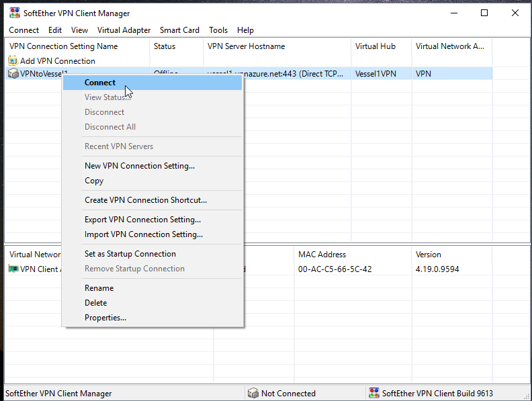Click MAC address 00-AC-C5-66-5C-42
This screenshot has width=532, height=401.
click(x=335, y=269)
